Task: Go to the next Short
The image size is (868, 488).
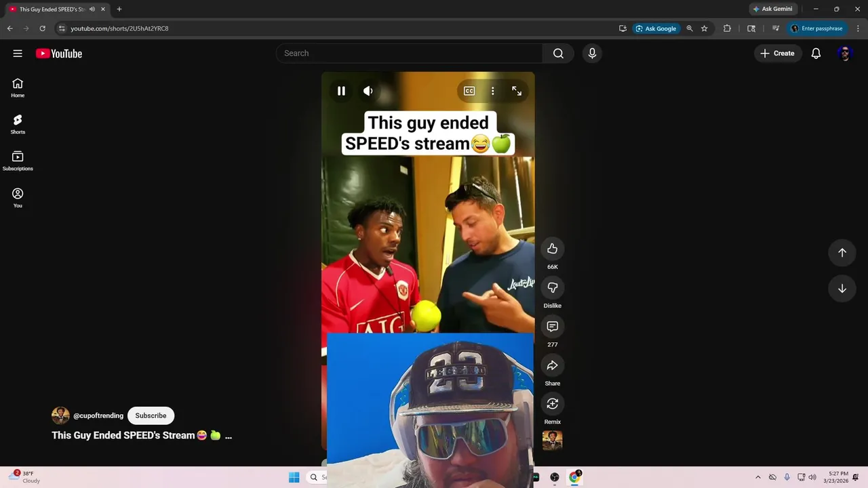Action: (x=842, y=289)
